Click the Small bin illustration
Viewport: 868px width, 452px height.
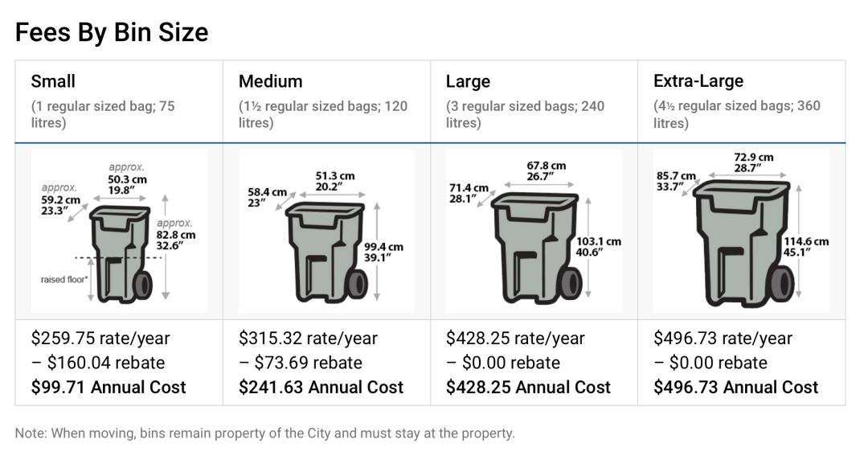coord(119,231)
